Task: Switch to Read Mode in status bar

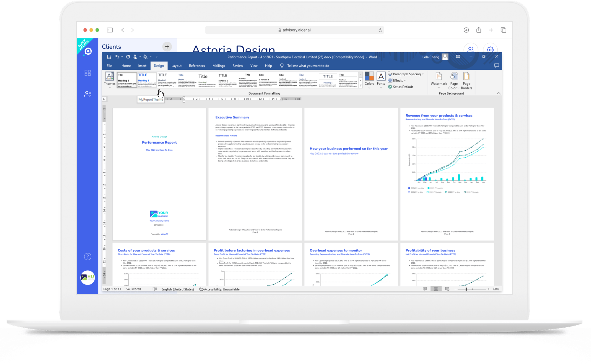Action: 425,289
